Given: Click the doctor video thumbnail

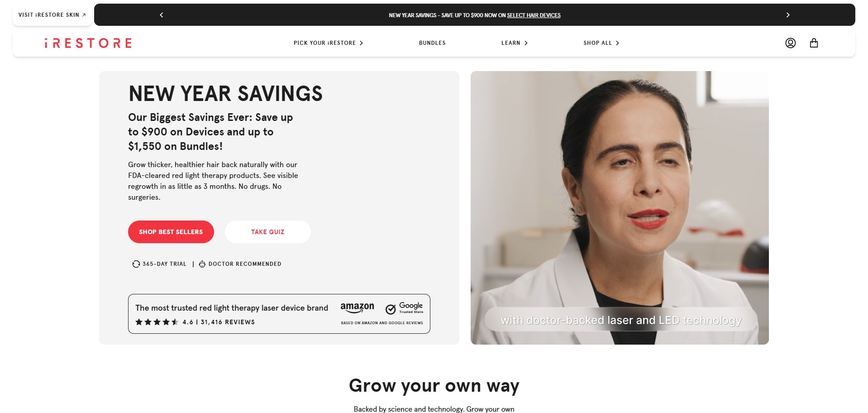Looking at the screenshot, I should [x=620, y=208].
